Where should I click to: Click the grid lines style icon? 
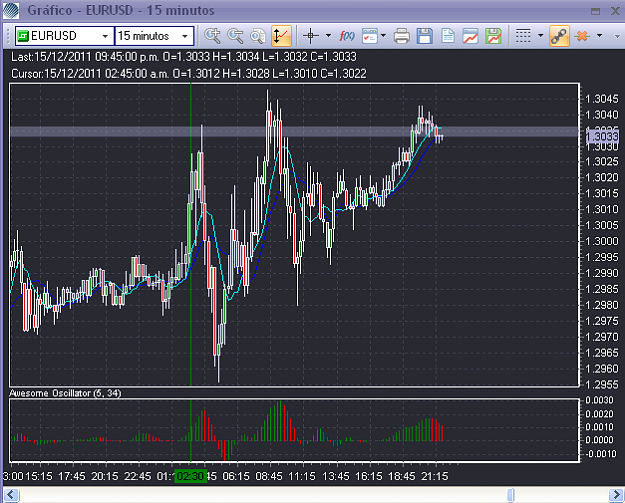click(x=523, y=36)
